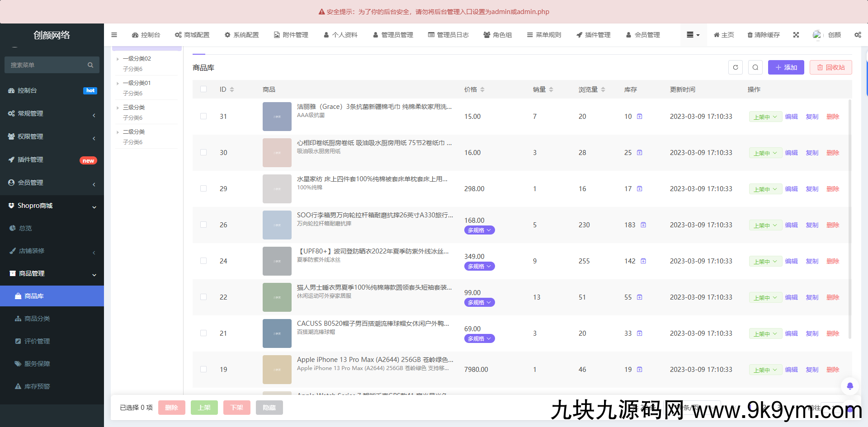The width and height of the screenshot is (868, 427).
Task: Click the 清除缓存 trash icon in top bar
Action: (x=750, y=35)
